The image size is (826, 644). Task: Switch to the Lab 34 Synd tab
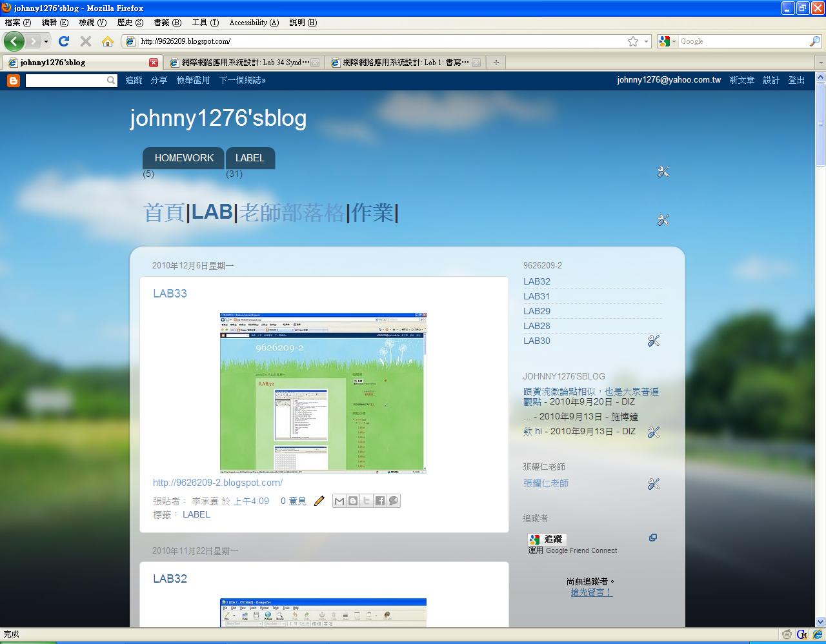pyautogui.click(x=243, y=63)
